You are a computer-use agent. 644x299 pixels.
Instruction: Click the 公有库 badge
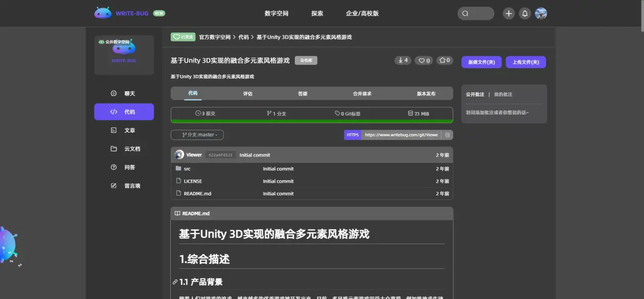pos(306,60)
